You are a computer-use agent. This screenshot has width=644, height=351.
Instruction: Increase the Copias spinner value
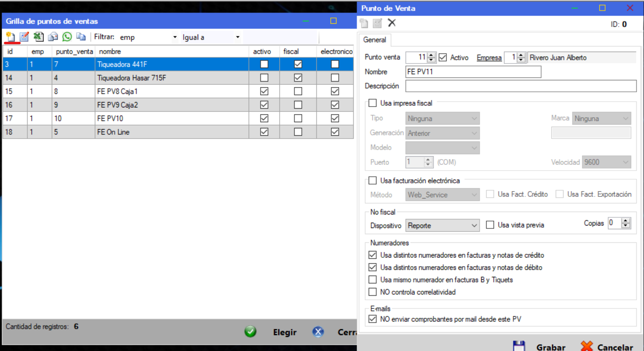(626, 221)
